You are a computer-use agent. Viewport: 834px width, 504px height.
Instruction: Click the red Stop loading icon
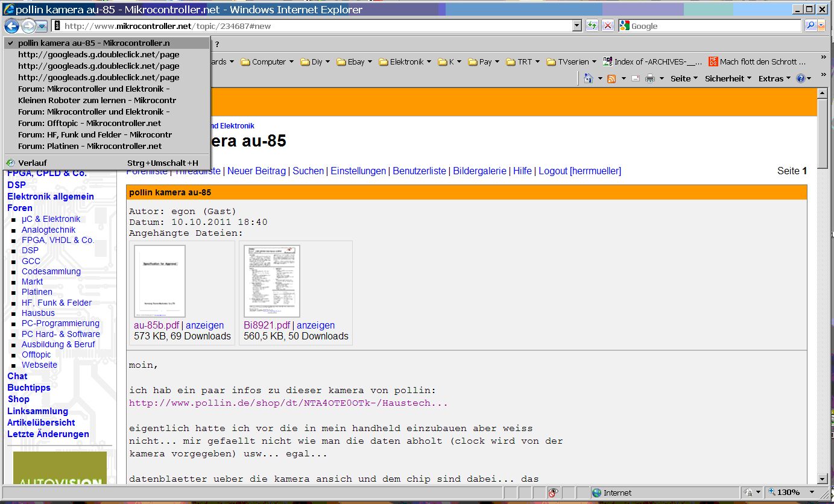(608, 25)
